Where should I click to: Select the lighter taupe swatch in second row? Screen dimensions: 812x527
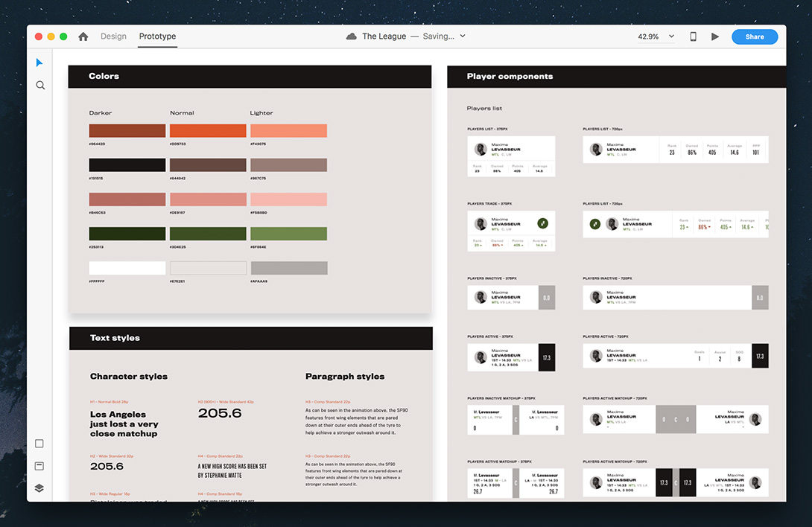289,165
